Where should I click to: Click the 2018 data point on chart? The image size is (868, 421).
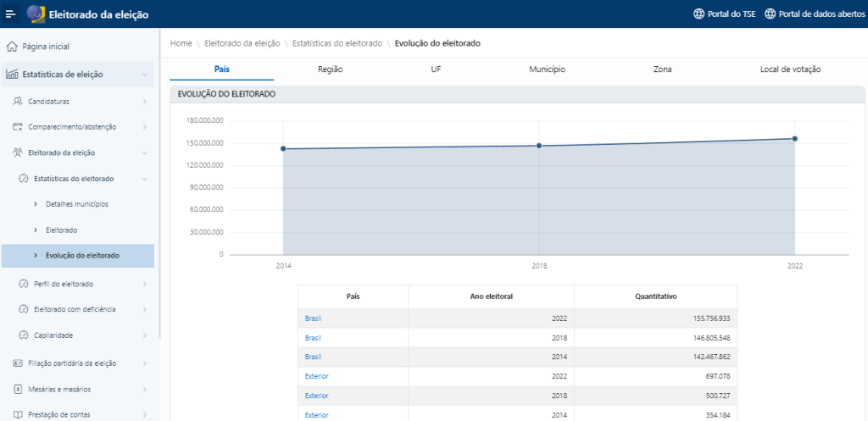(x=539, y=146)
